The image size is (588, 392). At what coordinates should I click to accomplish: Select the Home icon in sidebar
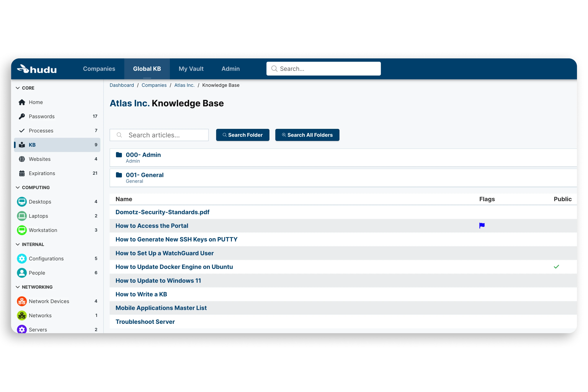[22, 102]
